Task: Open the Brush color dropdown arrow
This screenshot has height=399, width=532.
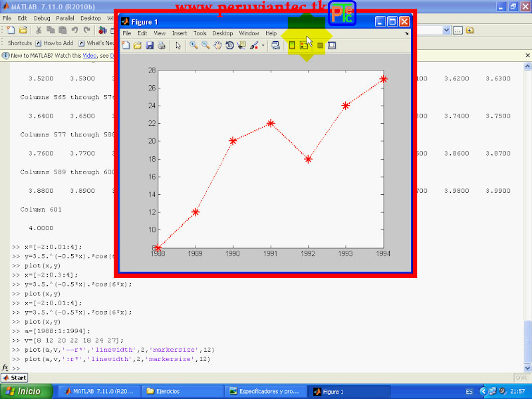Action: pos(263,45)
